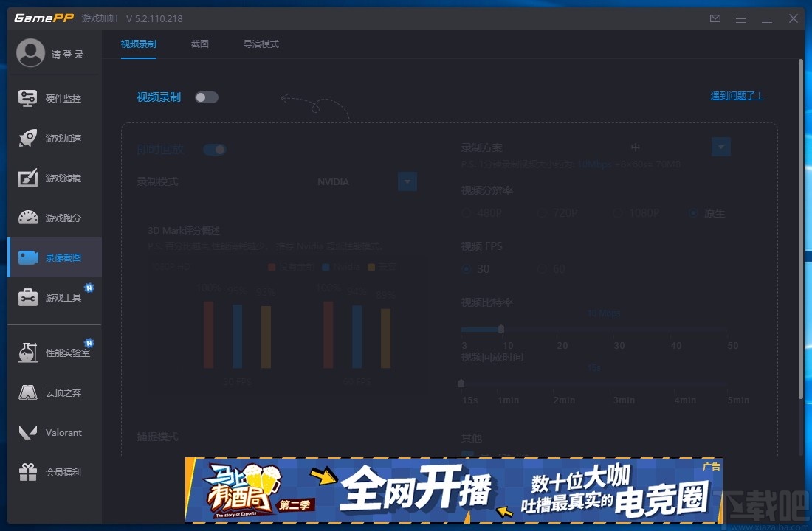This screenshot has width=812, height=531.
Task: Open the 录制模式 NVIDIA dropdown
Action: pyautogui.click(x=407, y=181)
